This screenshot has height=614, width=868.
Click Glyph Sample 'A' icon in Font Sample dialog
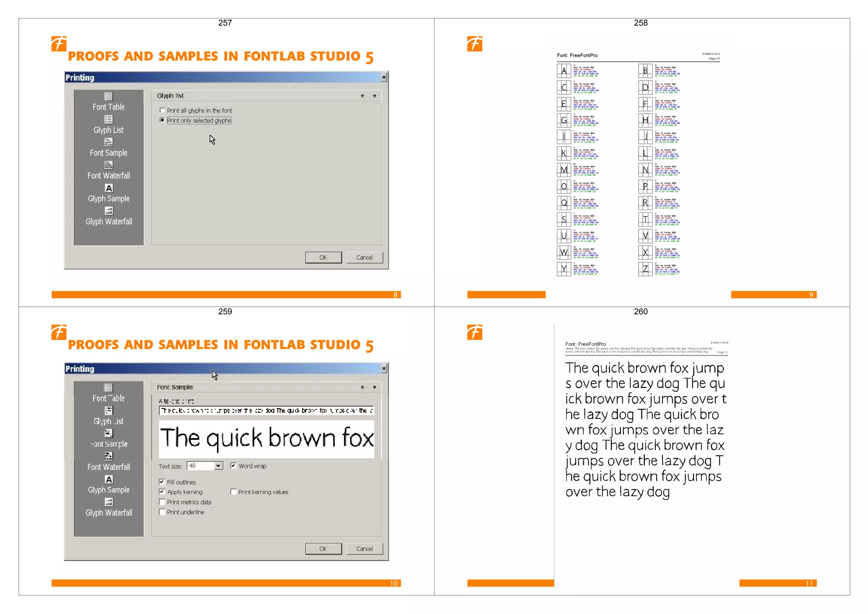[108, 479]
